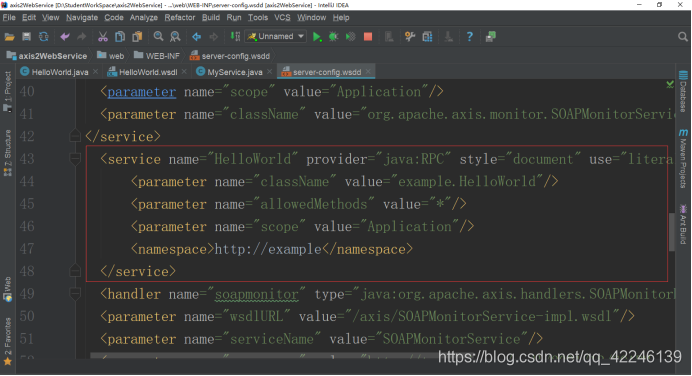The image size is (692, 376).
Task: Open the VCS menu
Action: (282, 18)
